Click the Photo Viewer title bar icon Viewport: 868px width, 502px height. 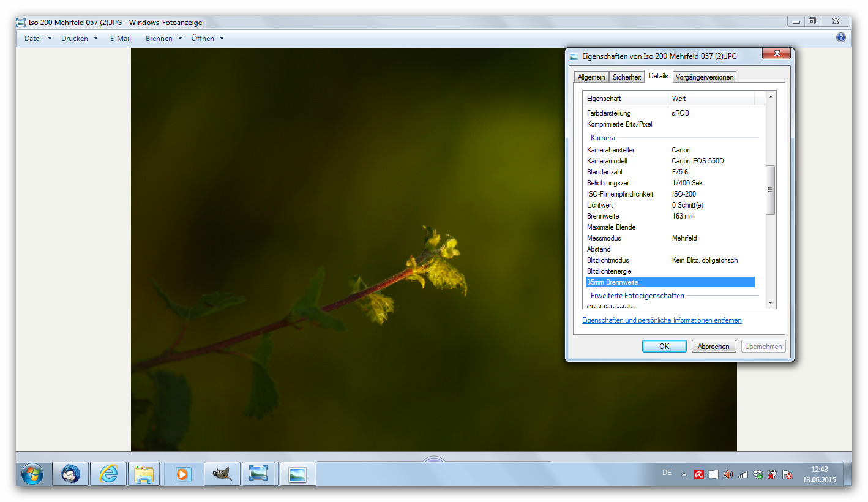point(21,23)
